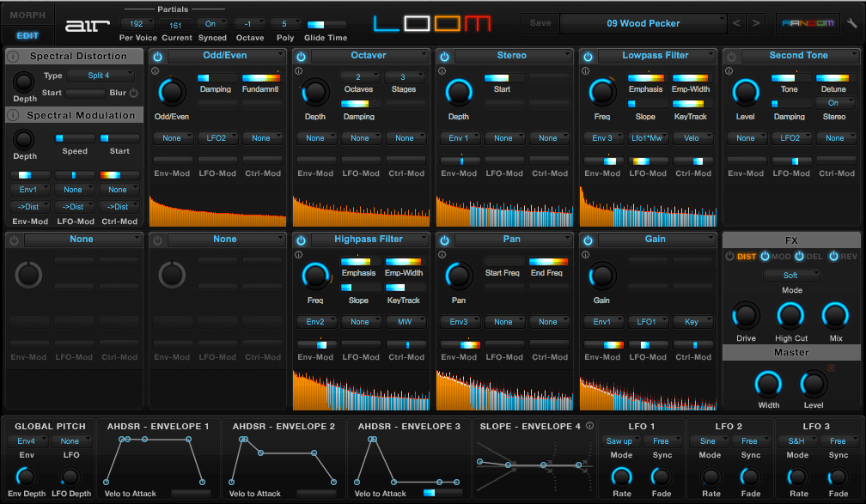Screen dimensions: 866x504
Task: Adjust the Master Width knob
Action: click(x=768, y=384)
